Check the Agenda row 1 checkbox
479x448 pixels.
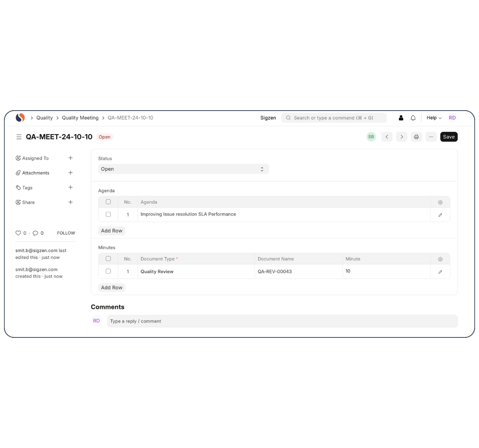click(108, 214)
